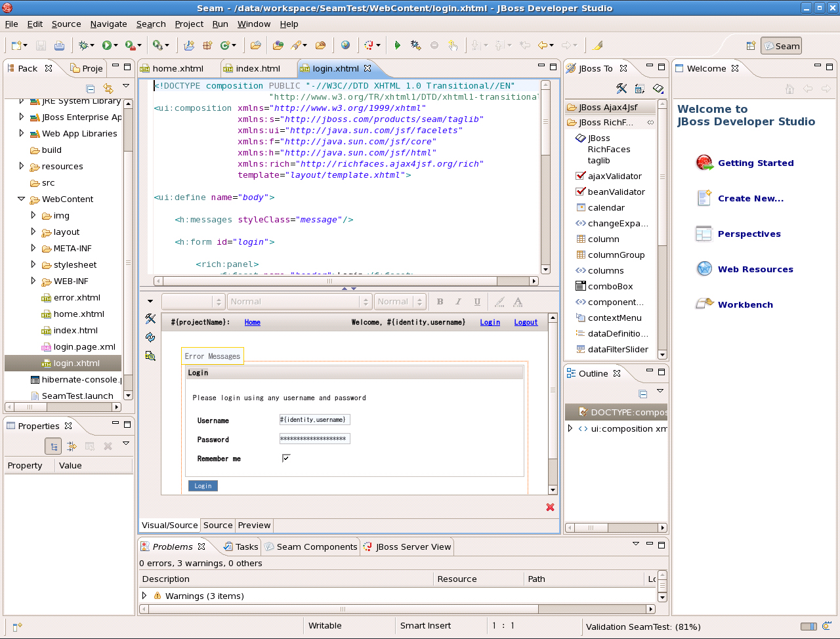Open the font size Normal dropdown
Screen dimensions: 840x639
click(x=400, y=302)
